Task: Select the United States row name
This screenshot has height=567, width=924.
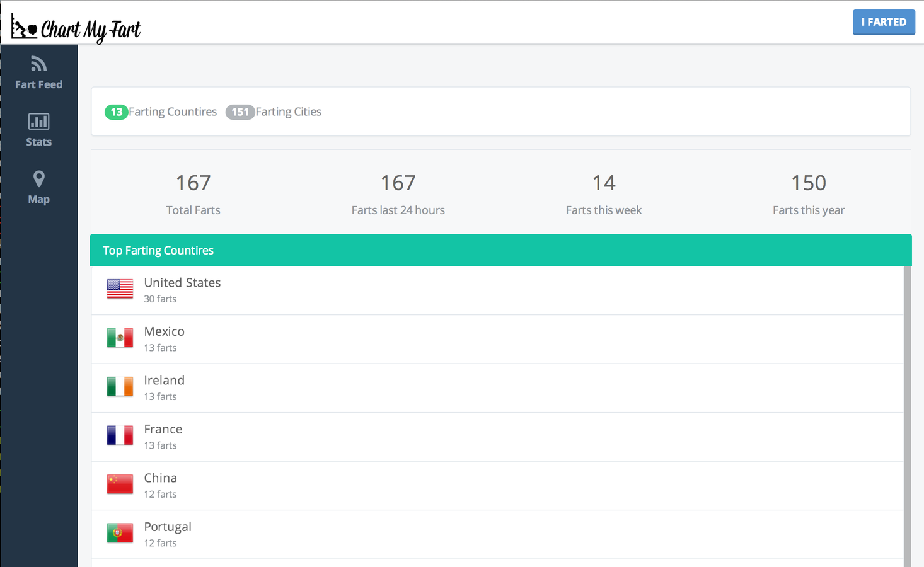Action: pyautogui.click(x=182, y=283)
